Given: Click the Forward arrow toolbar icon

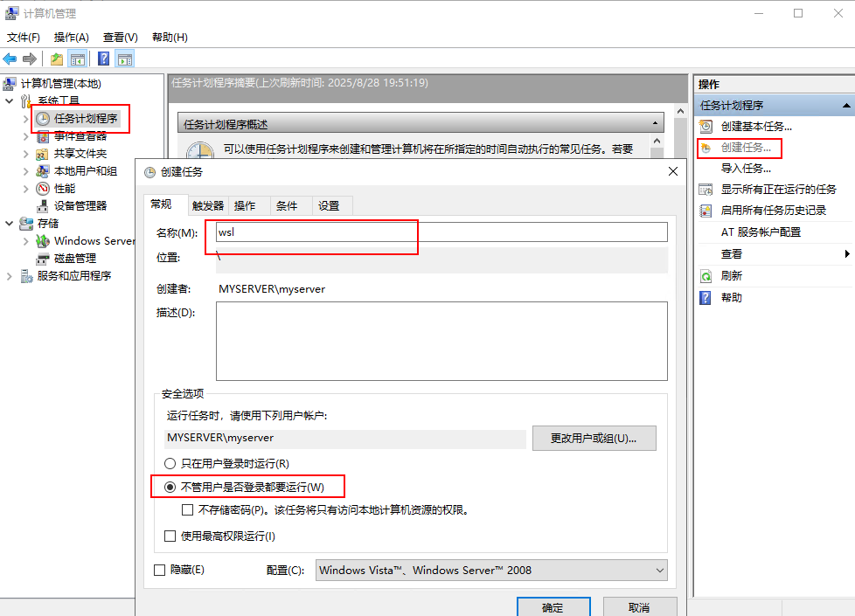Looking at the screenshot, I should (30, 59).
